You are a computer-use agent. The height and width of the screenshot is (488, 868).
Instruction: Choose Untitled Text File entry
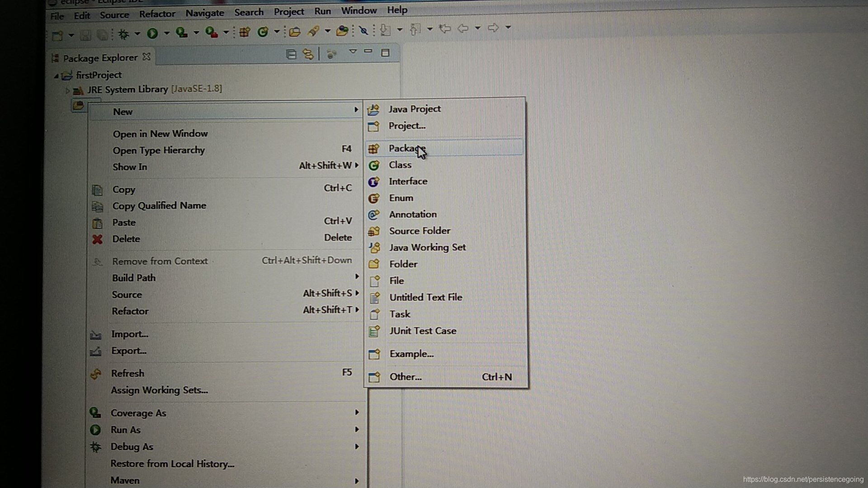(x=445, y=298)
